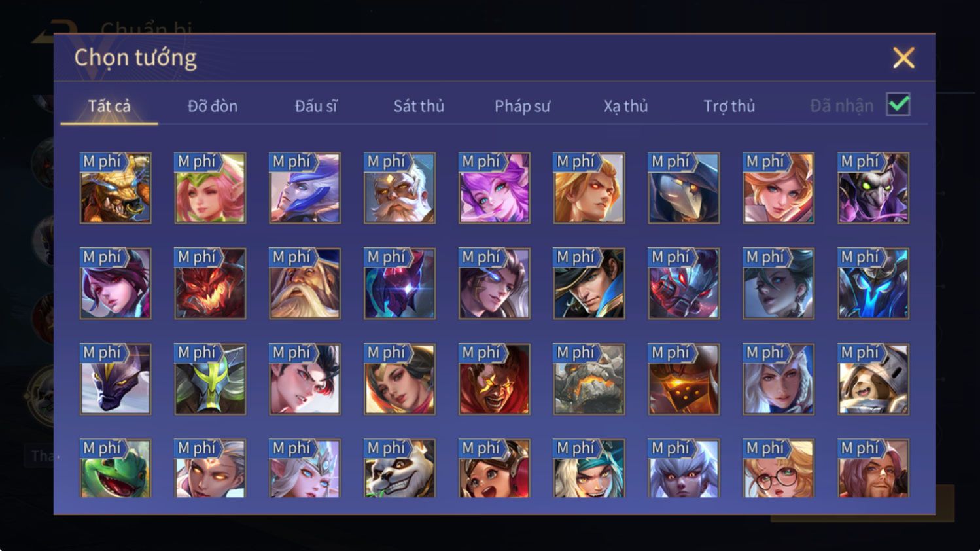The image size is (980, 551).
Task: Pick the green frog hero portrait
Action: (x=115, y=469)
